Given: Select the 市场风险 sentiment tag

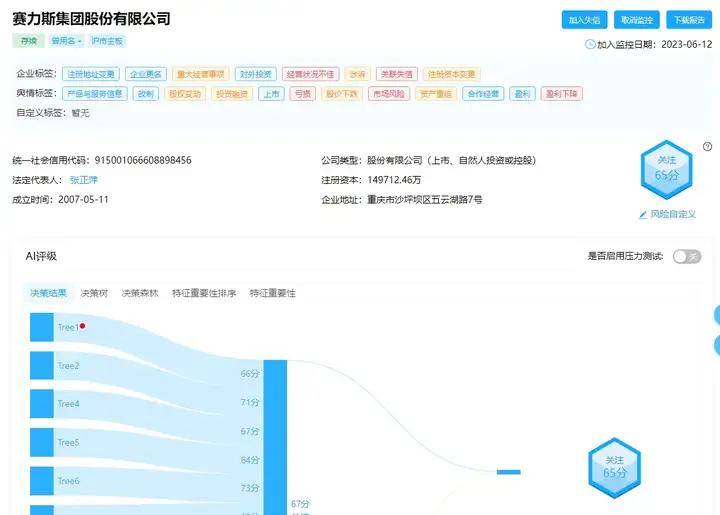Looking at the screenshot, I should click(x=389, y=94).
